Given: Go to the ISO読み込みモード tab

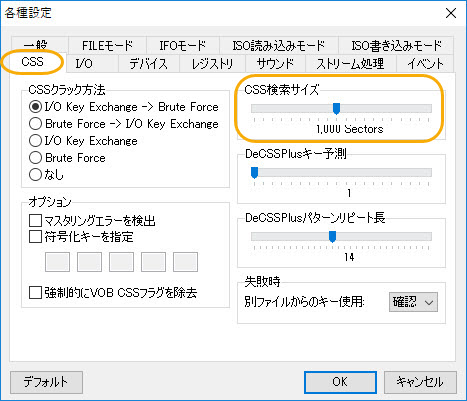Looking at the screenshot, I should click(x=279, y=45).
